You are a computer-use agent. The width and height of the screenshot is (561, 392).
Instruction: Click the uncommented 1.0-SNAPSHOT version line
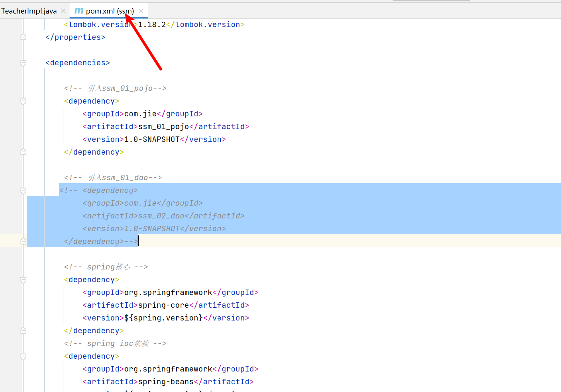[154, 139]
